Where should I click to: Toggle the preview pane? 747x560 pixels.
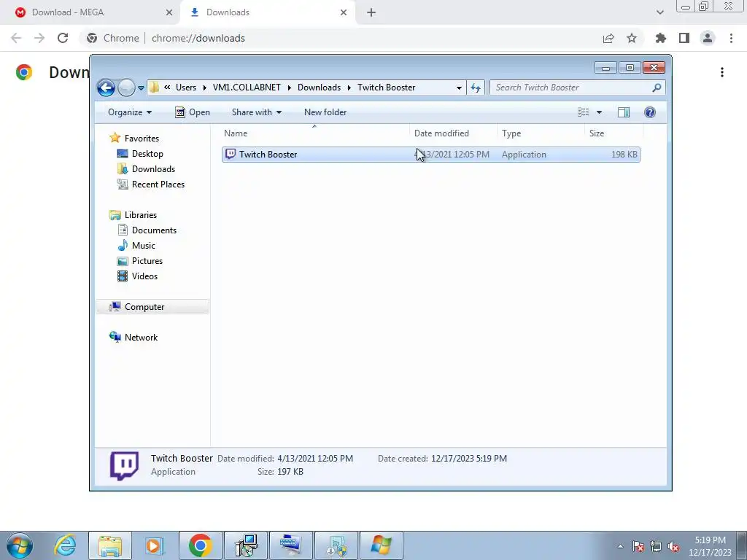click(624, 112)
